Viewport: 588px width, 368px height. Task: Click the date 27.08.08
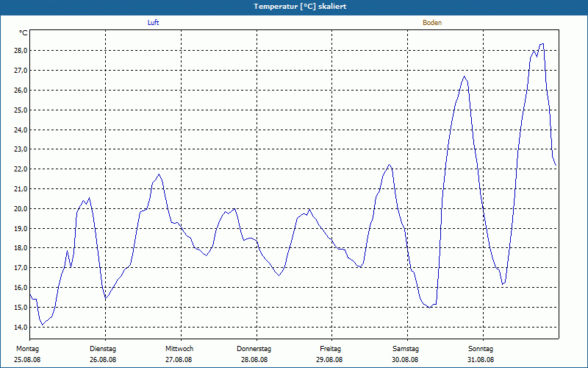click(x=179, y=360)
